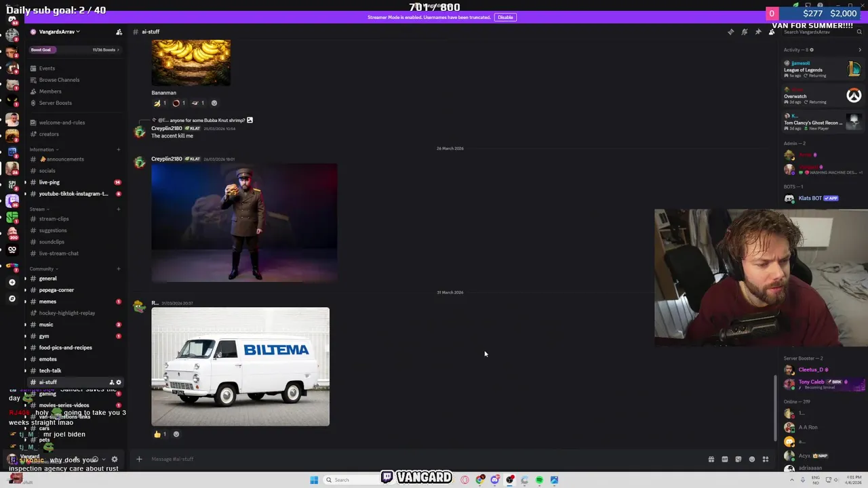Toggle banana reaction under Bananman
This screenshot has width=868, height=488.
[160, 103]
